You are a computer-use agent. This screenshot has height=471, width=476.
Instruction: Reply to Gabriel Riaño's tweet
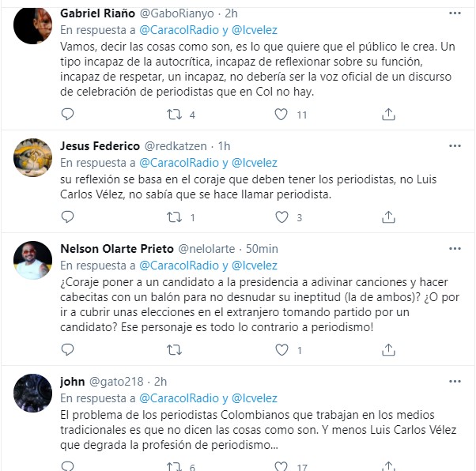point(67,115)
